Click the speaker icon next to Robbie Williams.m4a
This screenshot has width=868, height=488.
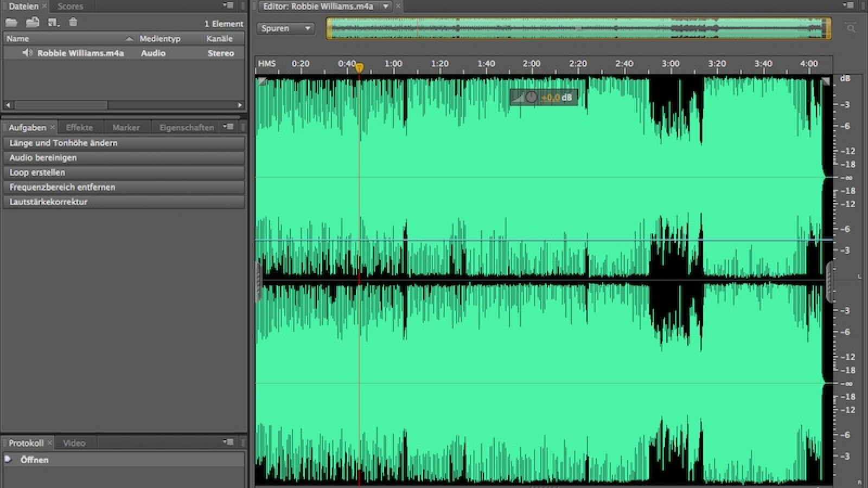(x=27, y=53)
